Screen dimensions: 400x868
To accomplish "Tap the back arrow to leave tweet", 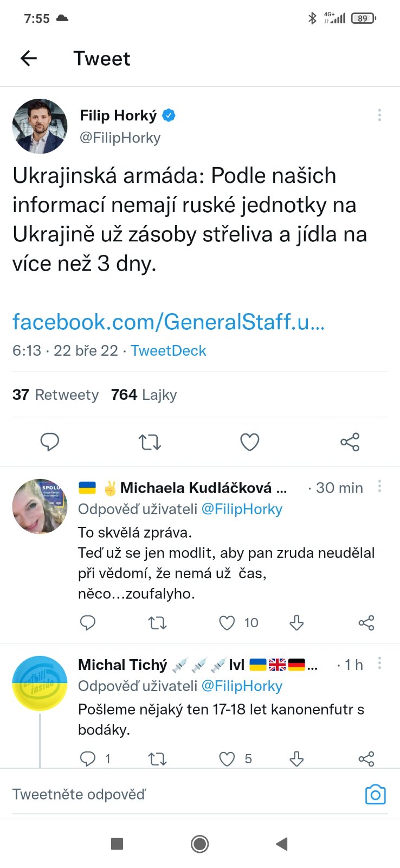I will pos(29,58).
